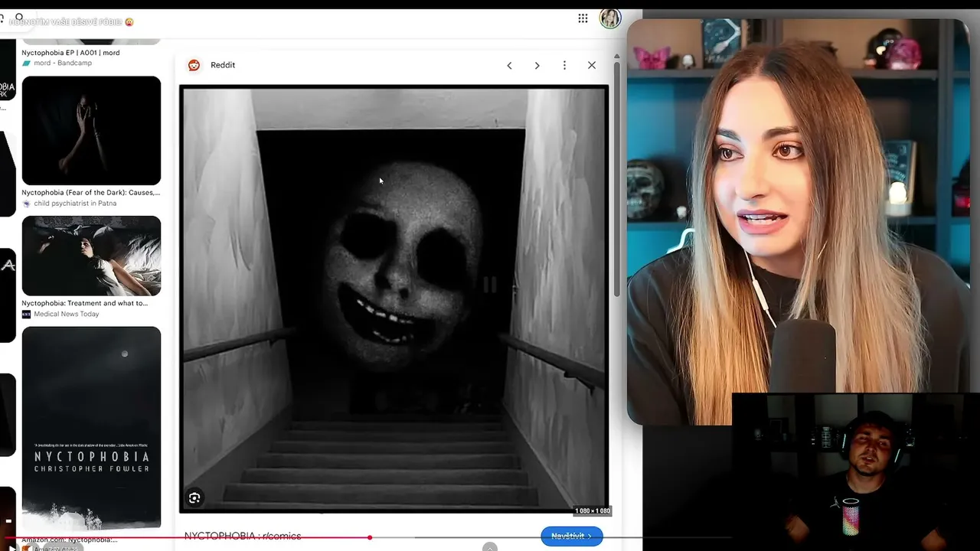Open the Google apps grid
980x551 pixels.
click(583, 18)
